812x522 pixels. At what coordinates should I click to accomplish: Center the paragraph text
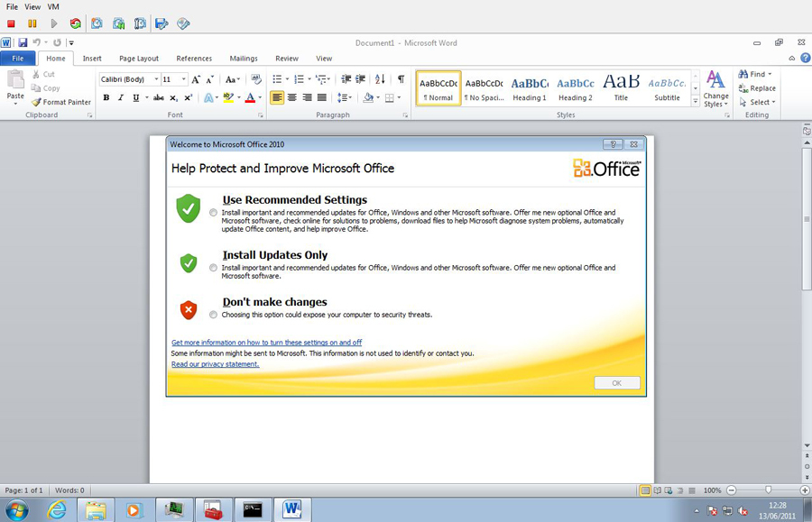coord(292,97)
